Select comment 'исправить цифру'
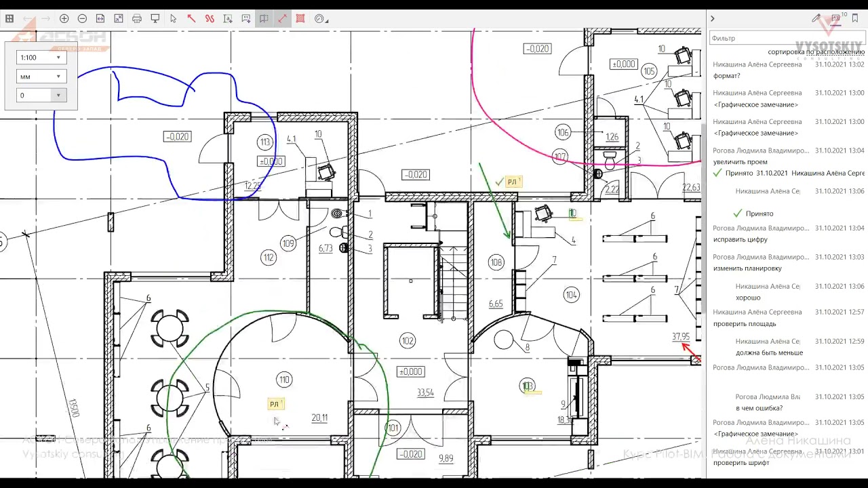This screenshot has height=488, width=868. pos(741,239)
